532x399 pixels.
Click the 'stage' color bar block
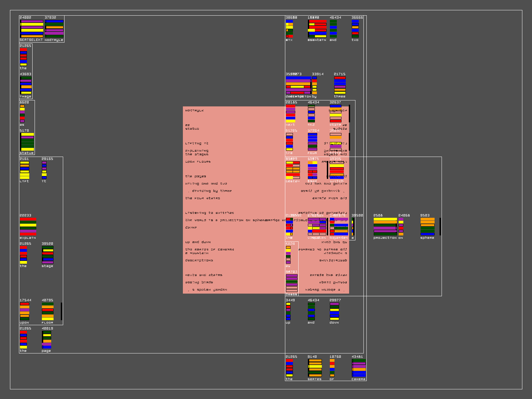click(48, 255)
